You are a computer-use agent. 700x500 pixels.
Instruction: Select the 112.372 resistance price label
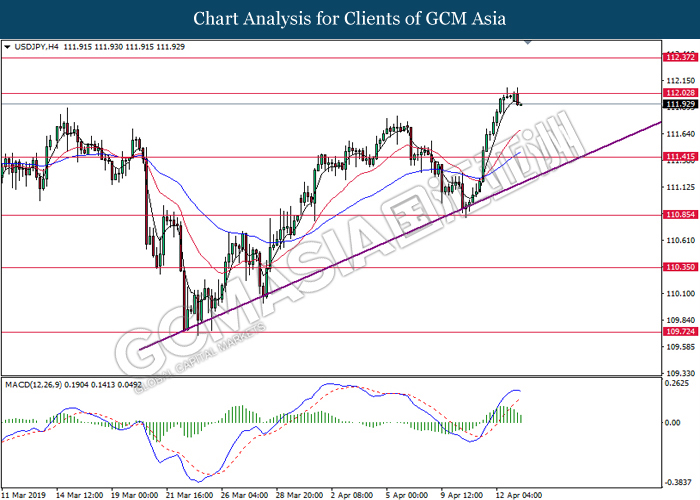[681, 57]
